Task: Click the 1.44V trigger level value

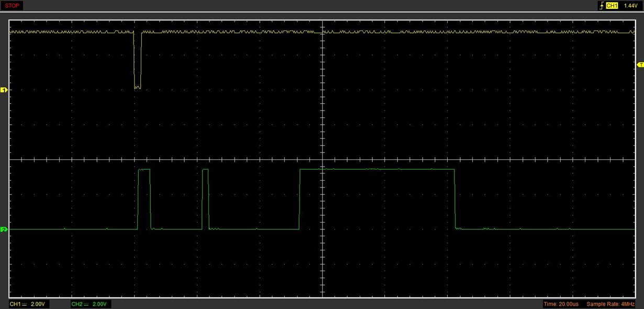Action: click(x=630, y=6)
